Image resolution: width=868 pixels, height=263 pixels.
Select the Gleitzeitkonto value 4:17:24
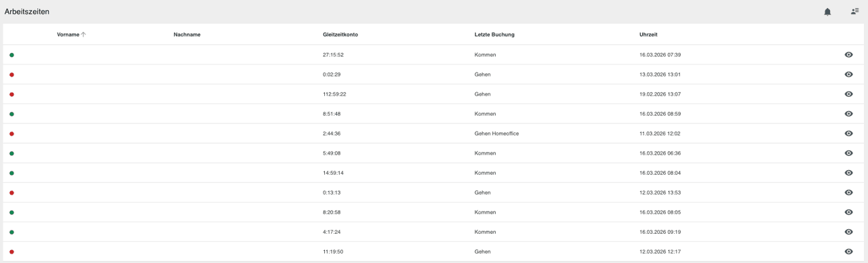[x=332, y=232]
